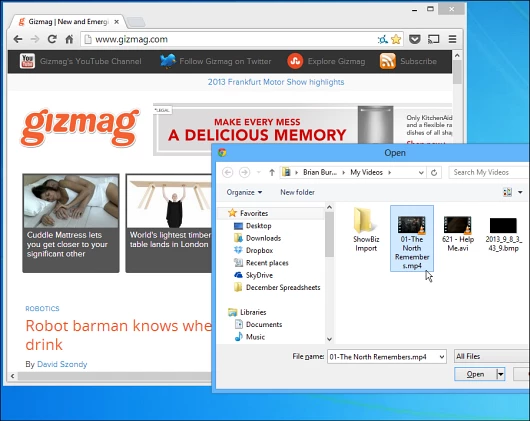Click the StumbleUpon Explore Gizmag icon
This screenshot has height=421, width=530.
(295, 61)
